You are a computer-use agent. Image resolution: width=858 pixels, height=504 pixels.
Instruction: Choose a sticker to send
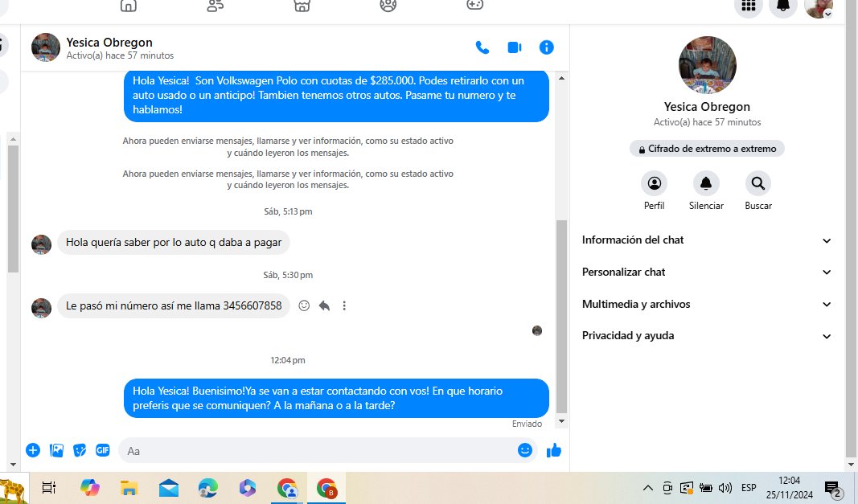tap(80, 450)
